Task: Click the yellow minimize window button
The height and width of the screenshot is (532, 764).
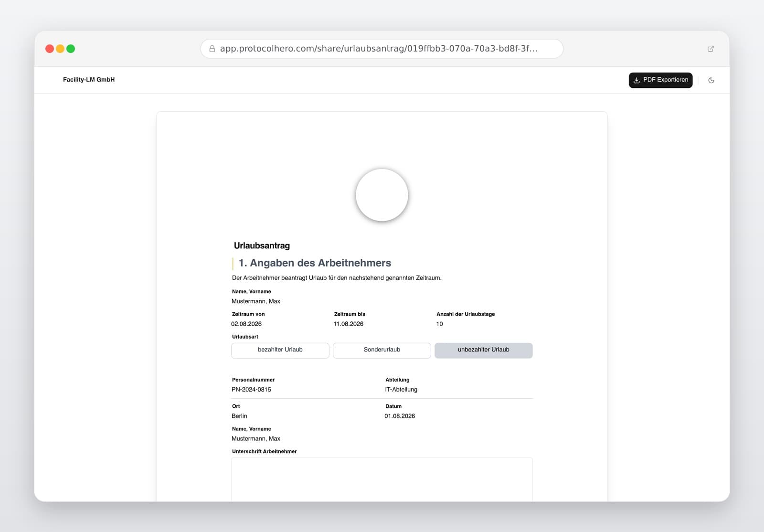Action: [60, 49]
